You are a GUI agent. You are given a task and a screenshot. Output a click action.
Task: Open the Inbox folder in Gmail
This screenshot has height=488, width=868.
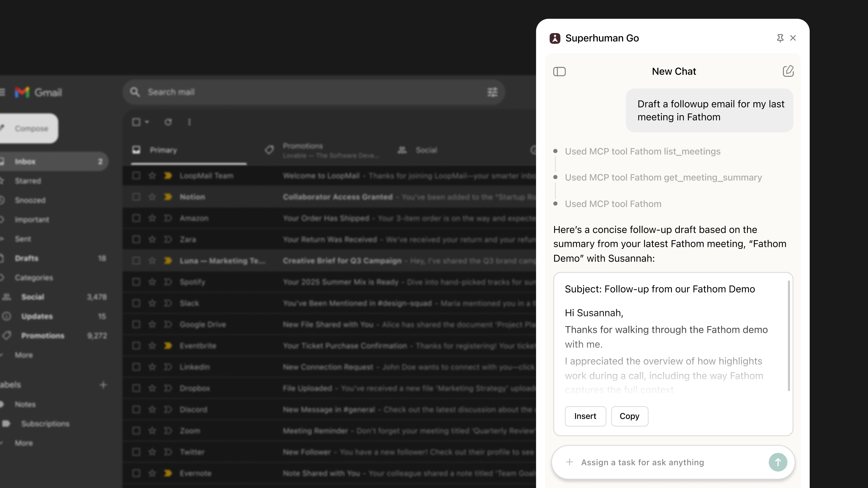[54, 162]
